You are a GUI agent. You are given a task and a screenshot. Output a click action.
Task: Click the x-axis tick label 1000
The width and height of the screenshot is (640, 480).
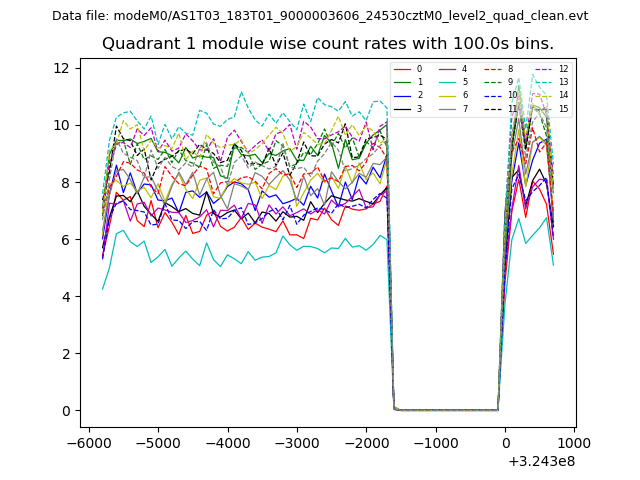point(574,442)
